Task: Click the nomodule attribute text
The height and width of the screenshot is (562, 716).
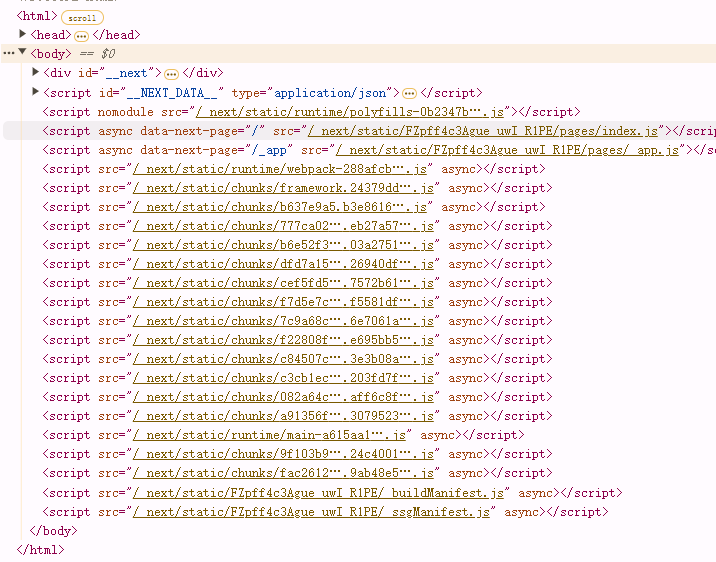Action: tap(126, 112)
